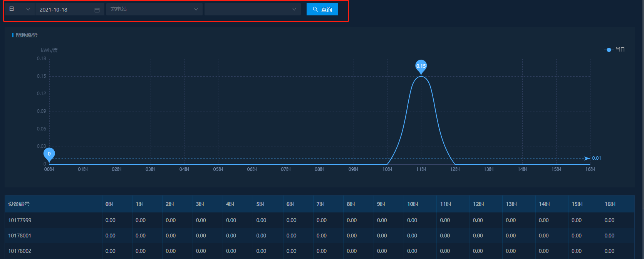The image size is (644, 259).
Task: Click the 查询 search button
Action: click(322, 9)
